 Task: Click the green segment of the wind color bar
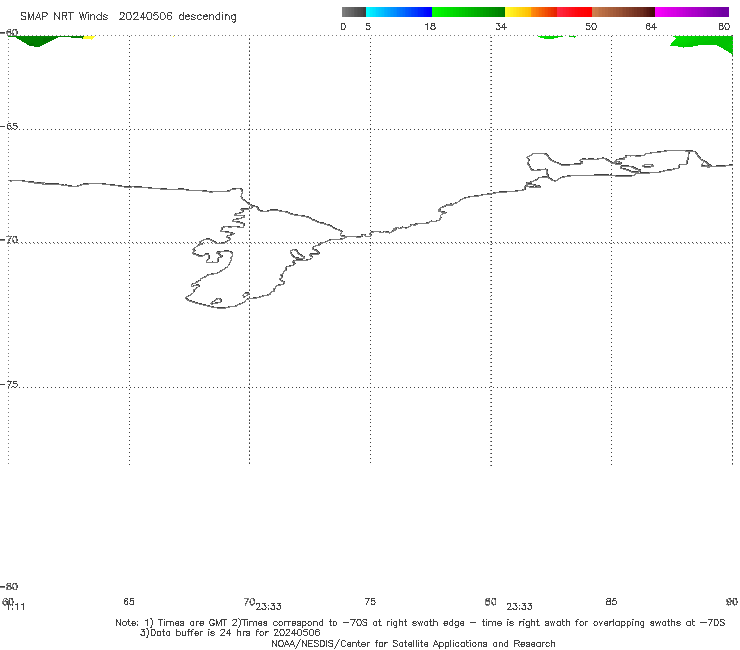(x=468, y=12)
